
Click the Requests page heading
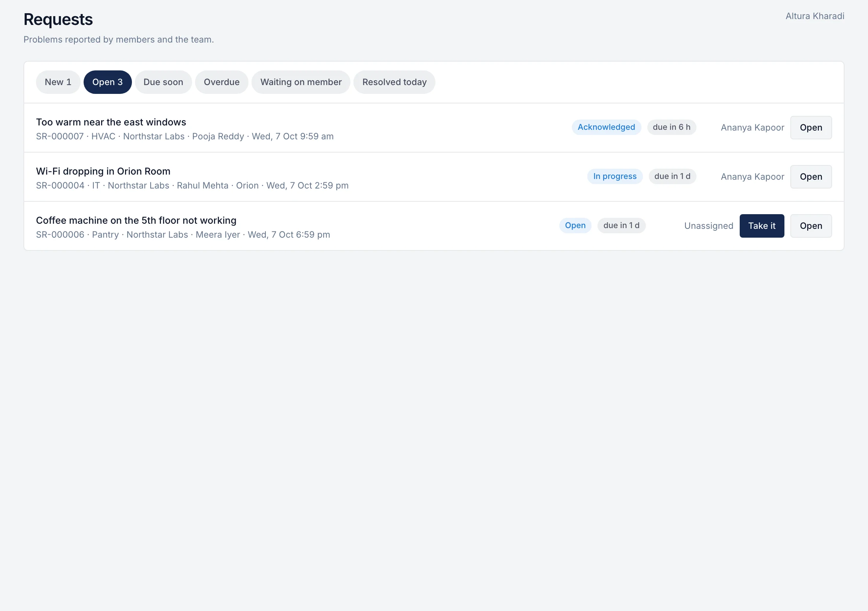58,19
